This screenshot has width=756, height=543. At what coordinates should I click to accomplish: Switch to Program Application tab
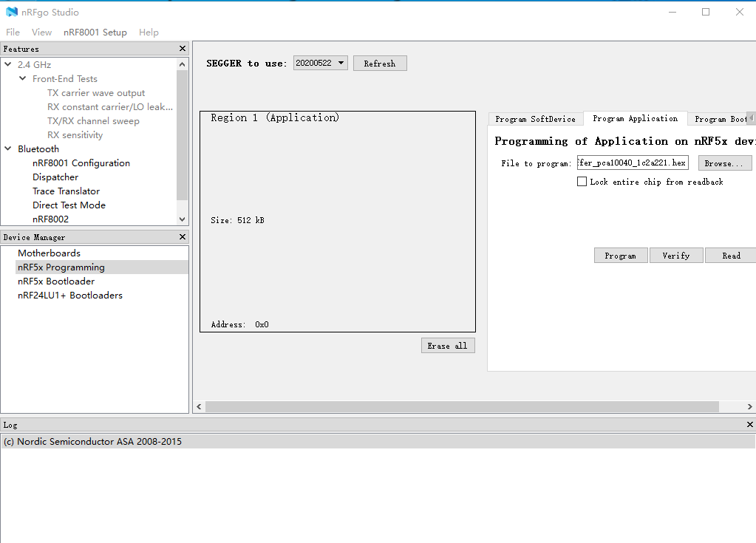[x=635, y=118]
